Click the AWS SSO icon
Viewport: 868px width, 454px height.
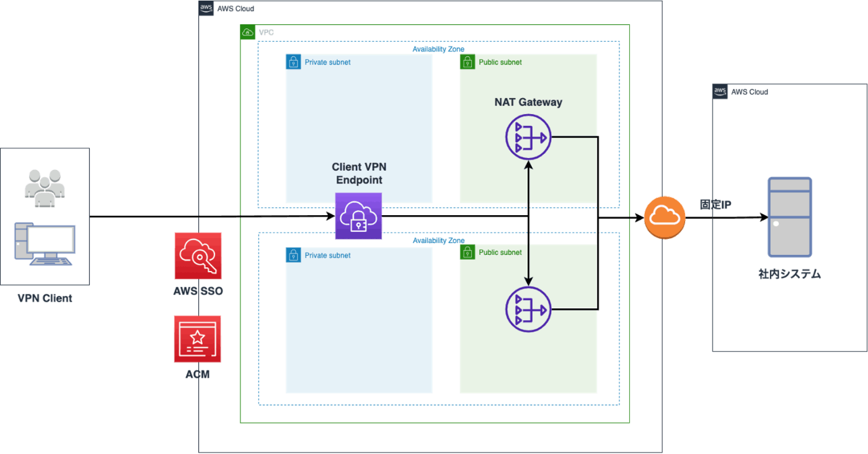197,256
